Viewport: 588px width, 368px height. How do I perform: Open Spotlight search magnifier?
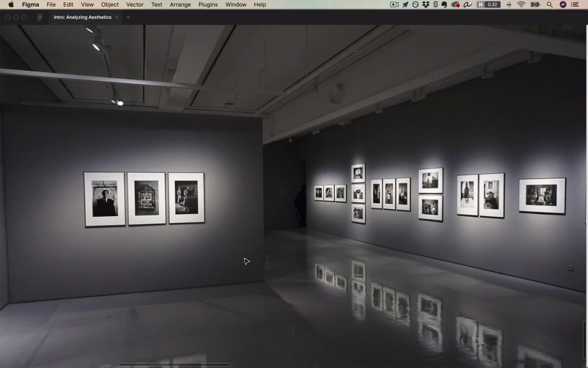click(x=549, y=5)
